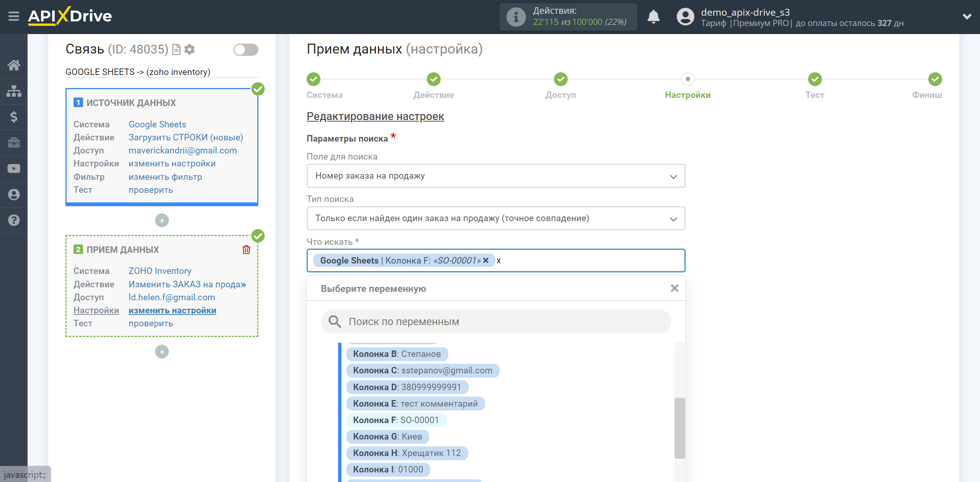
Task: Open video tutorials icon in sidebar
Action: [x=14, y=169]
